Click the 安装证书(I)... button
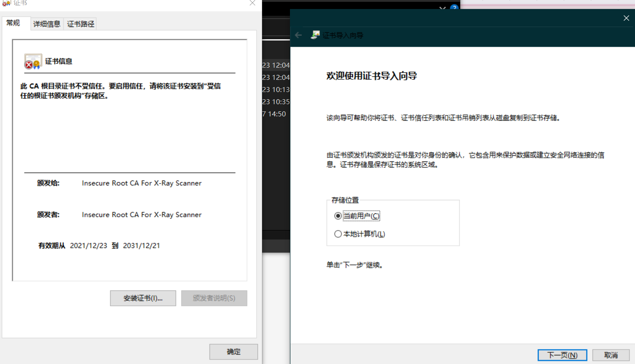Screen dimensions: 635x364 pyautogui.click(x=143, y=298)
